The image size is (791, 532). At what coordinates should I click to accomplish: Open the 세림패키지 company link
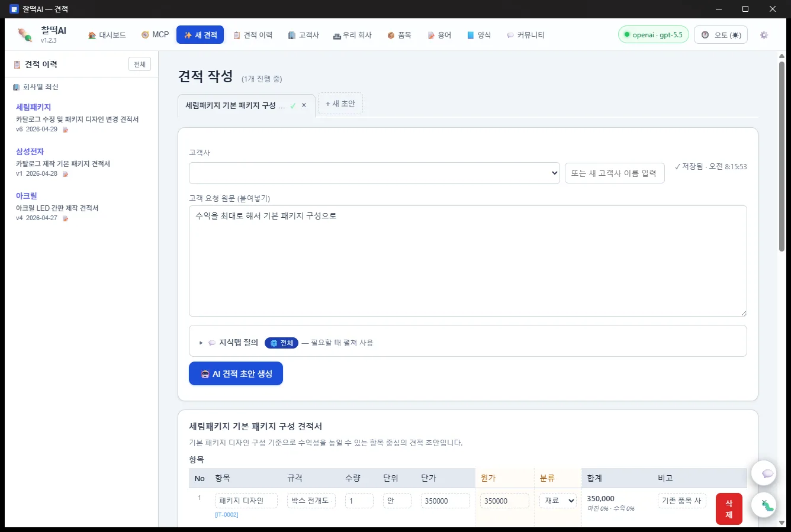tap(33, 107)
